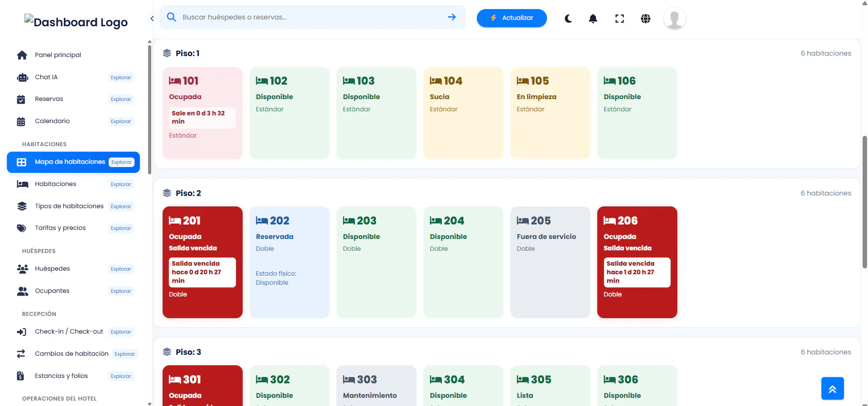Enter fullscreen mode icon
This screenshot has width=868, height=406.
click(619, 19)
